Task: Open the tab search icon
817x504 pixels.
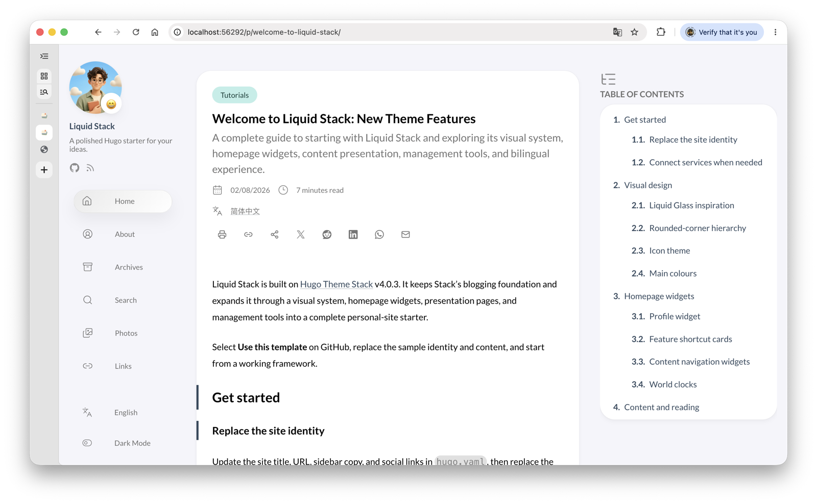Action: (x=44, y=92)
